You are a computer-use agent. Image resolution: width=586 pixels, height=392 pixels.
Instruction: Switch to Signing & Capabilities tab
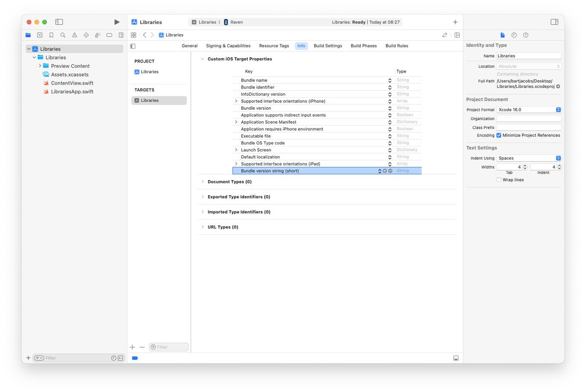[228, 46]
